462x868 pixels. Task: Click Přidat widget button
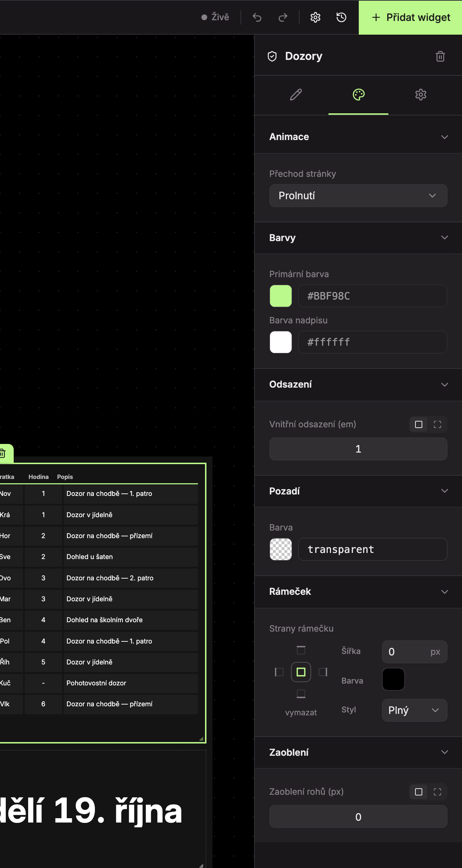[x=410, y=17]
